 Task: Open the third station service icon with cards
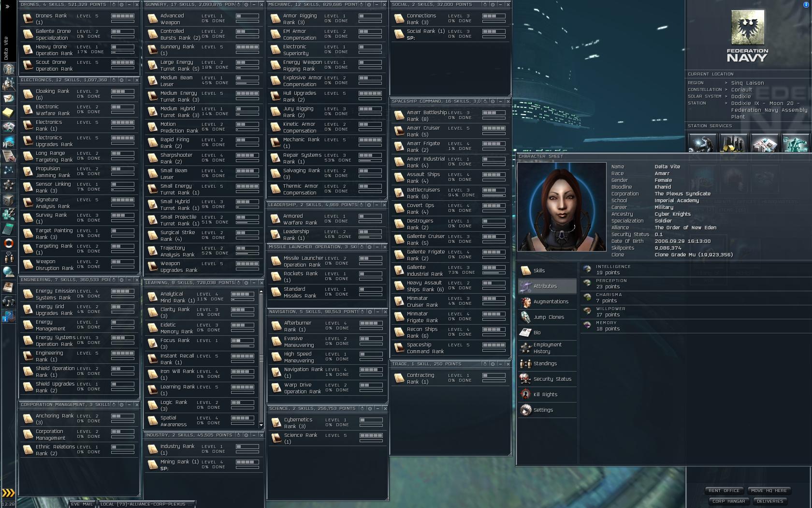[765, 143]
